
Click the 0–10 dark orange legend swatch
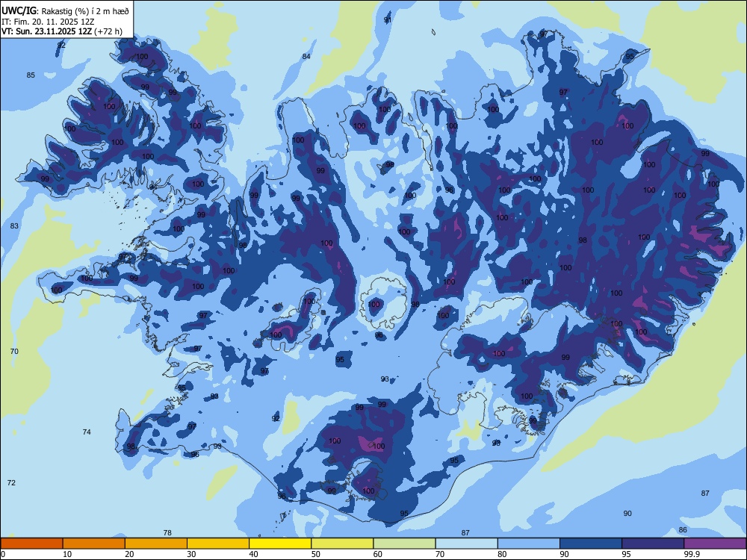click(x=31, y=544)
